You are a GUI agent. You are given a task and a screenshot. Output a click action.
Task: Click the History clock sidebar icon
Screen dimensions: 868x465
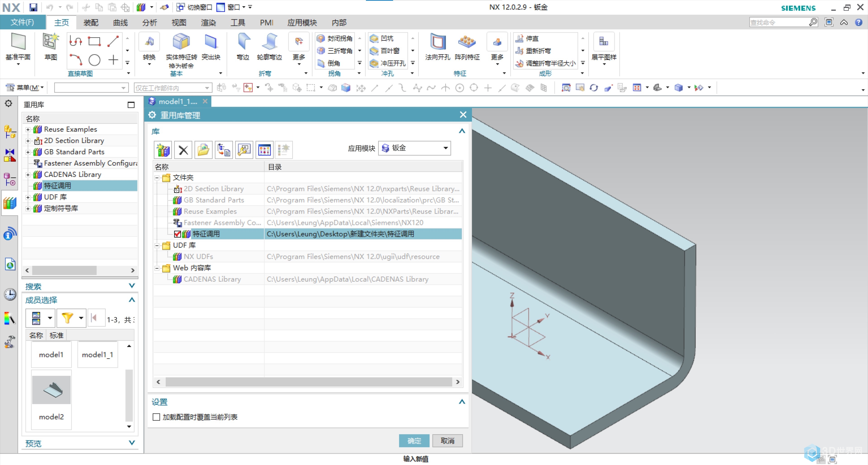point(10,295)
